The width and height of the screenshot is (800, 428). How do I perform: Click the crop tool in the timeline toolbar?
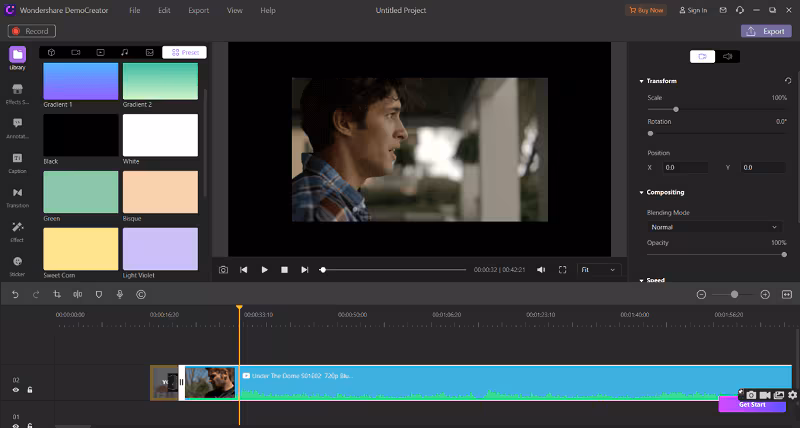click(x=56, y=294)
